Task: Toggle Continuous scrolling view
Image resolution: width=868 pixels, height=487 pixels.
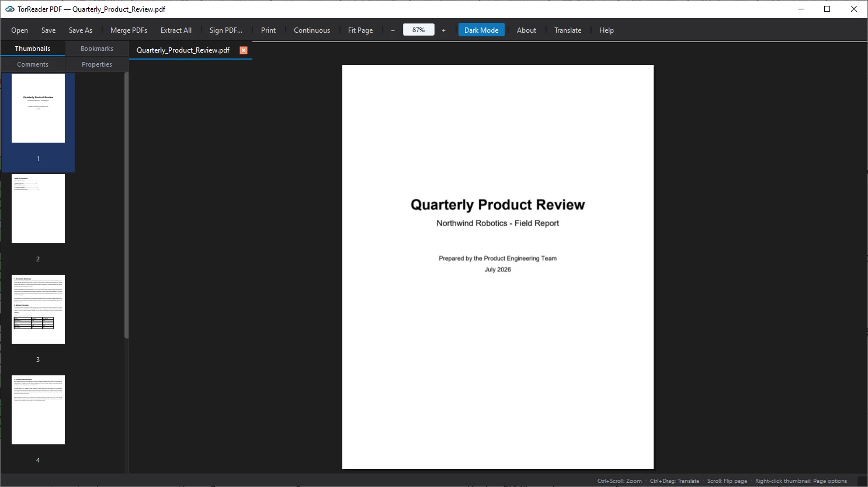Action: click(312, 30)
